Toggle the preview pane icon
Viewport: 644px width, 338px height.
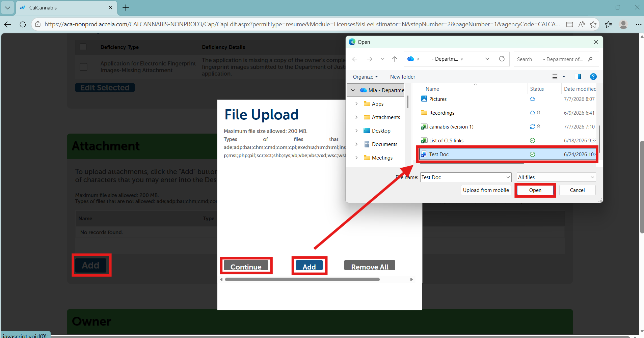pos(578,77)
